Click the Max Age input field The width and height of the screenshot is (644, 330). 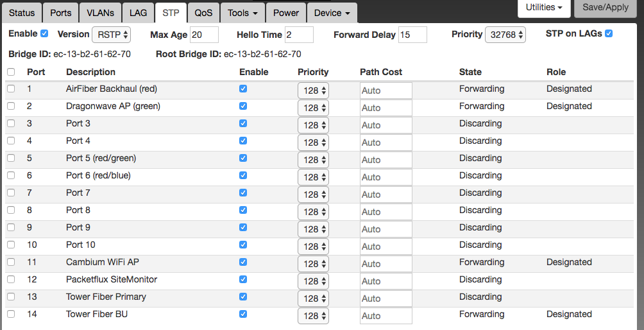(x=204, y=35)
